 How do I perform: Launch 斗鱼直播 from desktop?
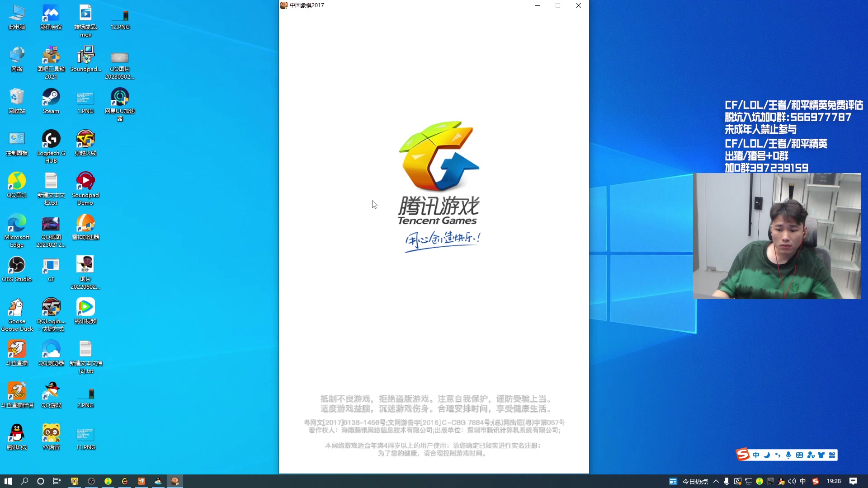point(17,353)
